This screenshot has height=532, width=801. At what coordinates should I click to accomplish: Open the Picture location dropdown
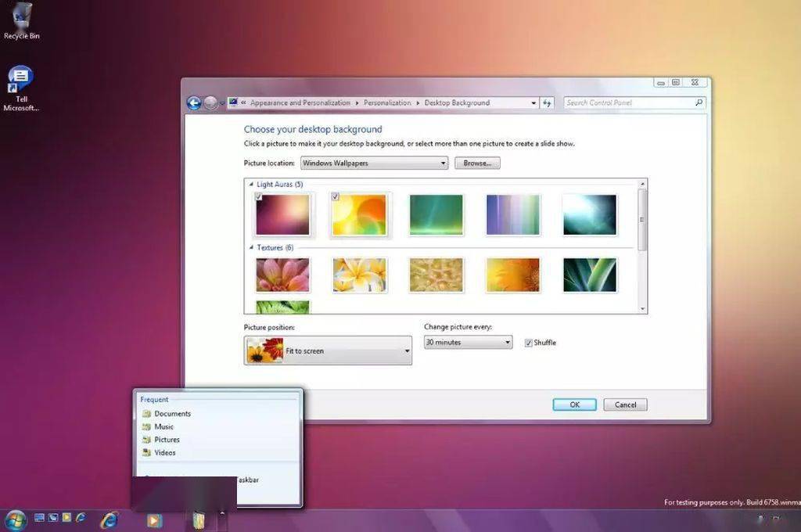[374, 163]
